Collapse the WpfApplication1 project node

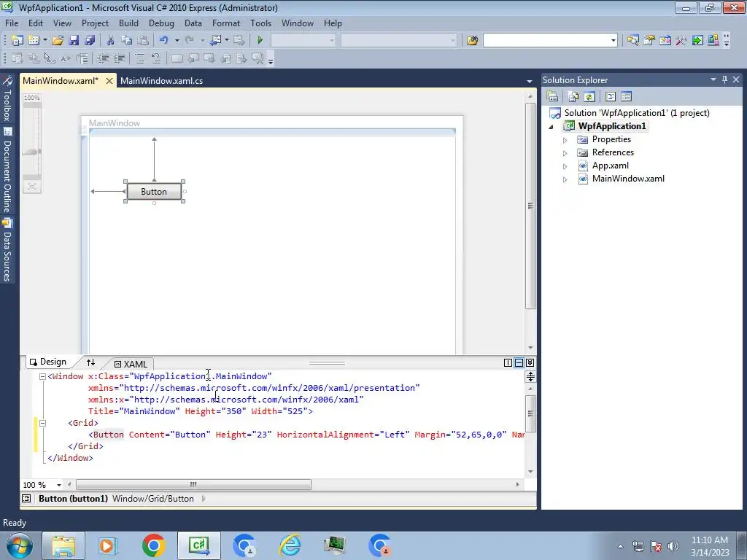551,127
